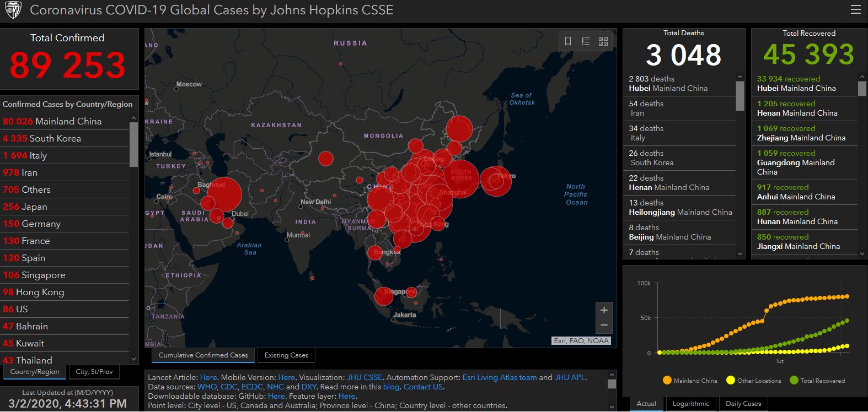Visit the JHU APL link
The height and width of the screenshot is (412, 868).
click(570, 377)
